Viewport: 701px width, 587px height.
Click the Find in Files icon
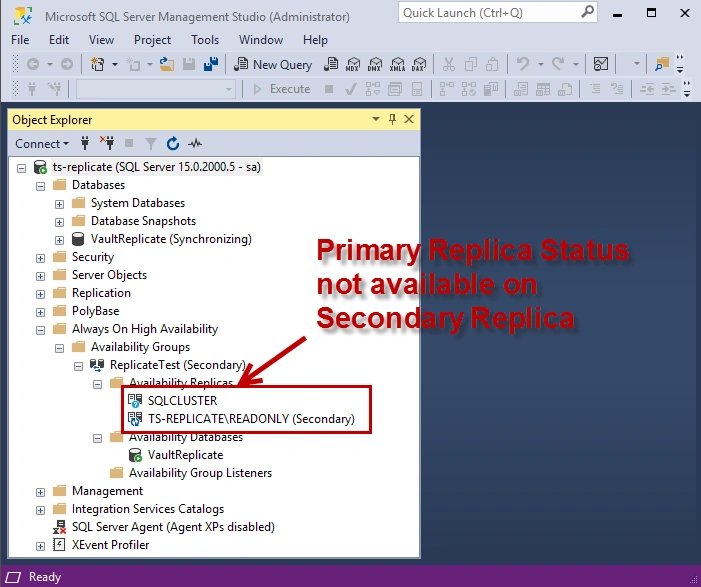662,64
